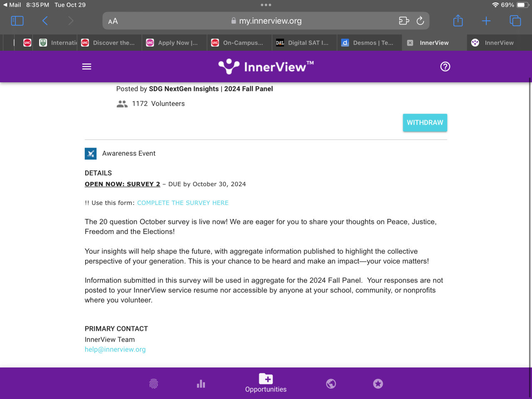
Task: Open the AA reader and text-size menu
Action: click(x=113, y=21)
